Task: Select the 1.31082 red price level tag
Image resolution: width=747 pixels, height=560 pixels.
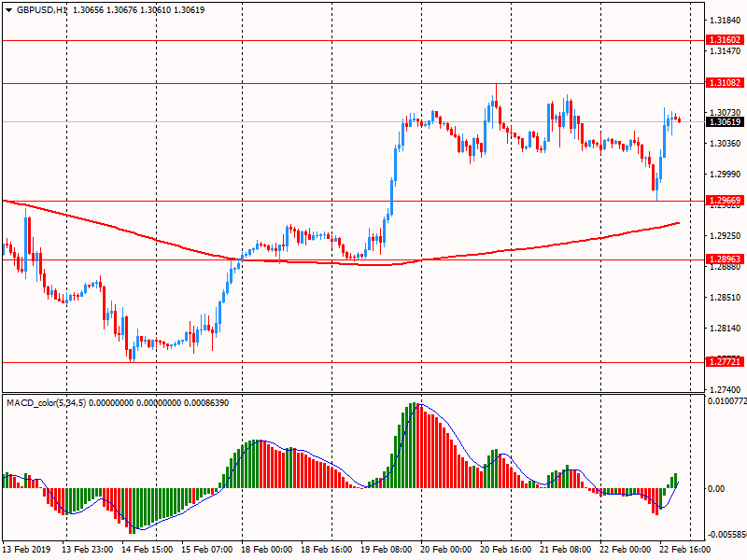Action: 725,83
